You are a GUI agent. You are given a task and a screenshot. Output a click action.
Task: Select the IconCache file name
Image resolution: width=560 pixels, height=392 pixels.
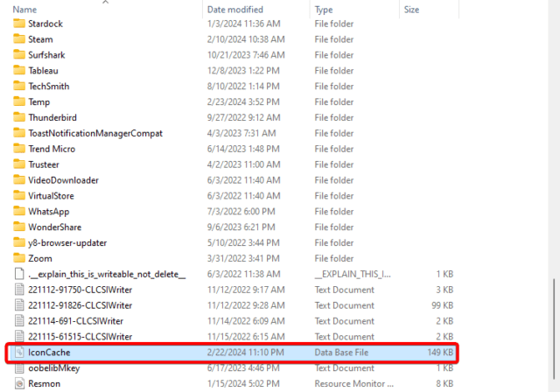tap(49, 353)
